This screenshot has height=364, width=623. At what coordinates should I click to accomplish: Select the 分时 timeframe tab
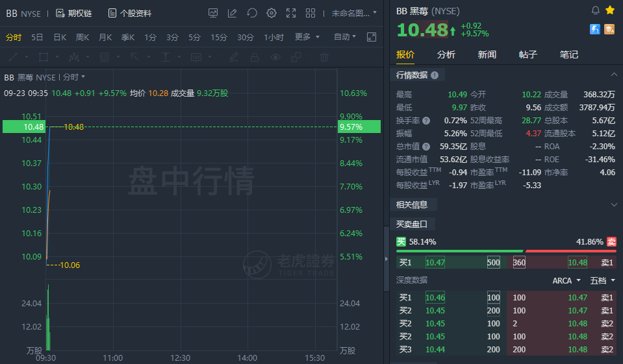tap(14, 38)
